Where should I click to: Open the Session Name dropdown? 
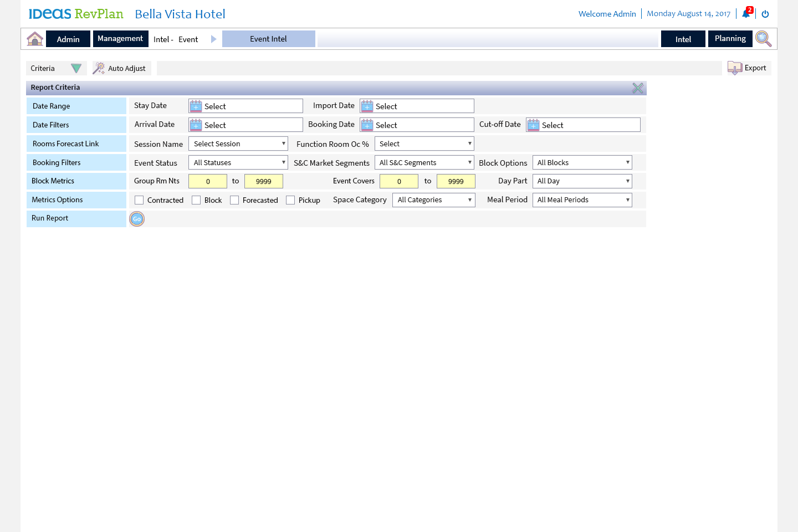[x=238, y=144]
